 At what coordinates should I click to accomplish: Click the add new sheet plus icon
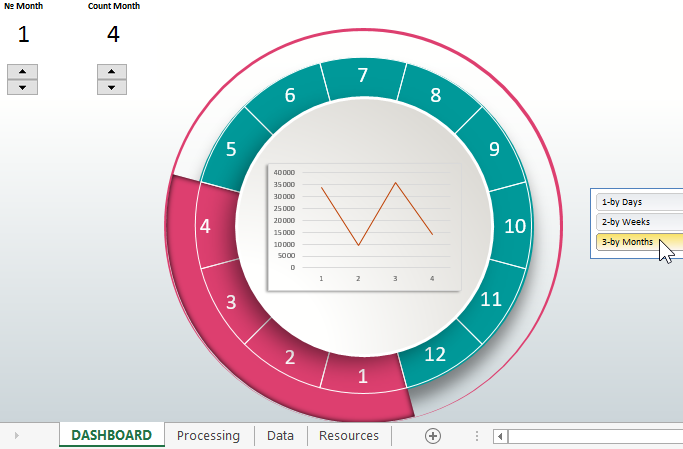point(433,436)
